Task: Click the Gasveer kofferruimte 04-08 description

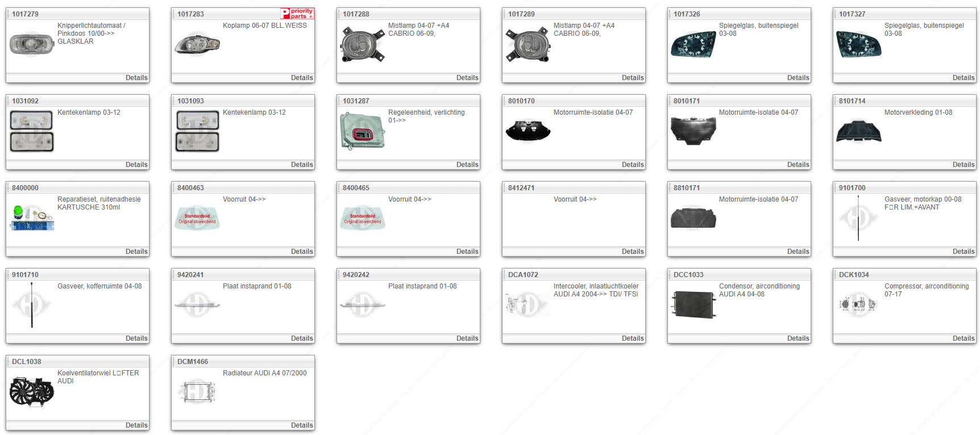Action: (99, 286)
